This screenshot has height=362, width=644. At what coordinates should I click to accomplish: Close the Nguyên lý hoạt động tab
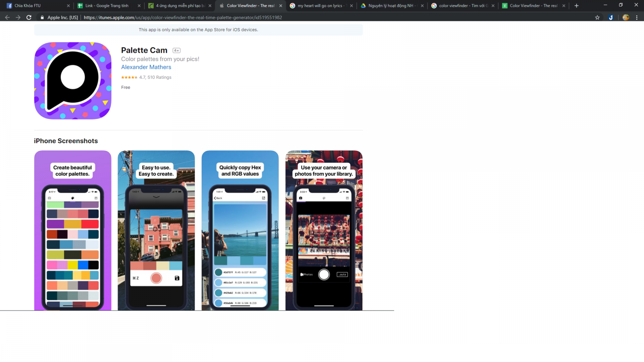(422, 6)
